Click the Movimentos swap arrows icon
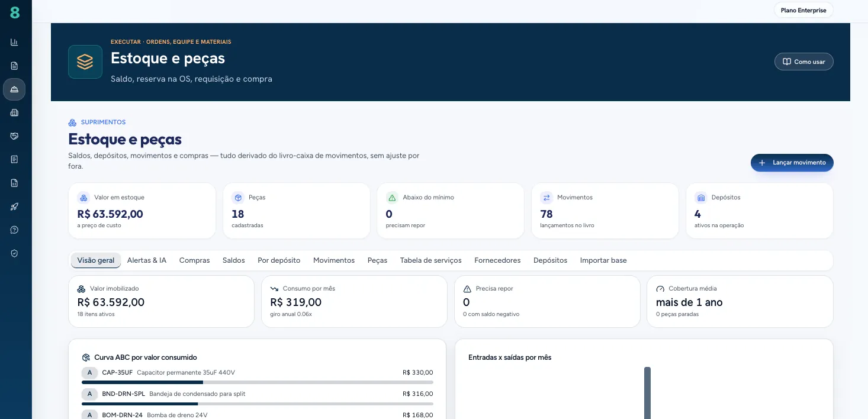This screenshot has width=868, height=419. coord(546,198)
